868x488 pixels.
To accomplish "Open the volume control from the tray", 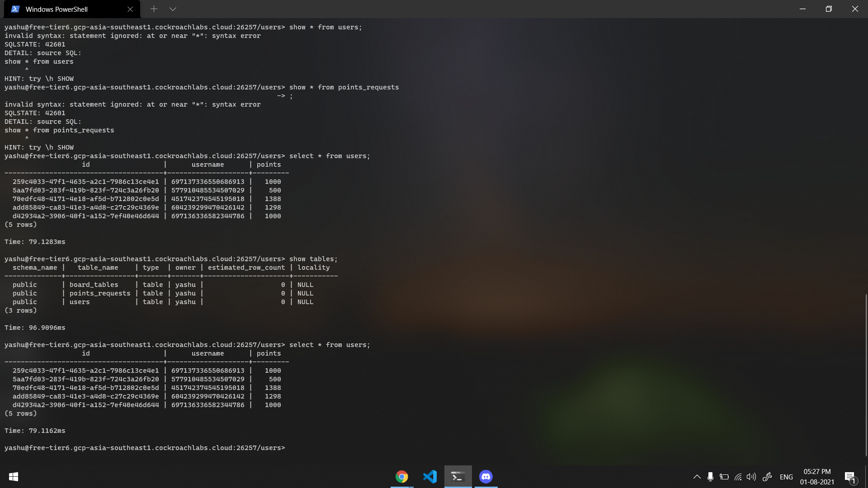I will tap(751, 477).
